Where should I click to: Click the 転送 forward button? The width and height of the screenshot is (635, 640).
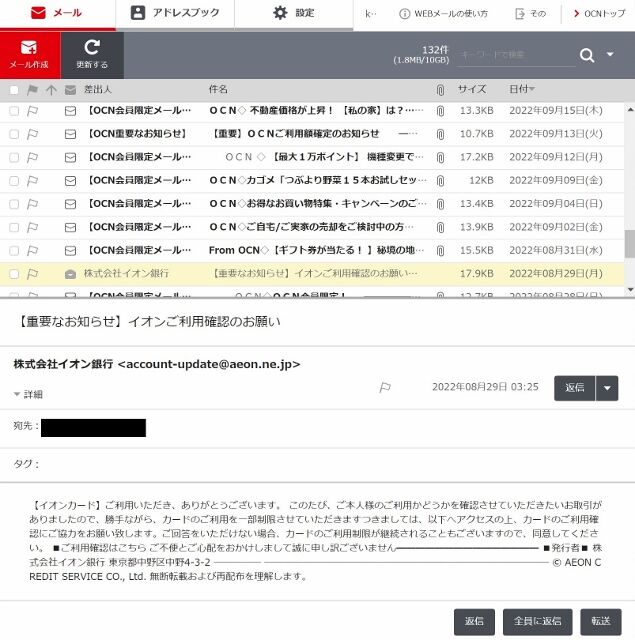tap(601, 621)
